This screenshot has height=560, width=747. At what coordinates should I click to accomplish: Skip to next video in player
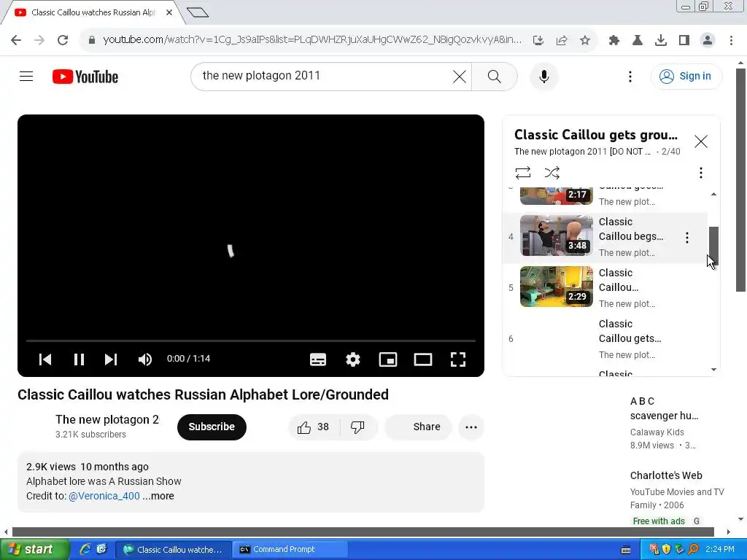(111, 359)
